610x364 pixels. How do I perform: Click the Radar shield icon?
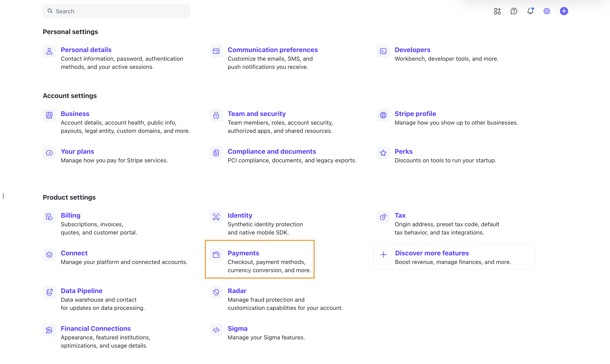[216, 292]
